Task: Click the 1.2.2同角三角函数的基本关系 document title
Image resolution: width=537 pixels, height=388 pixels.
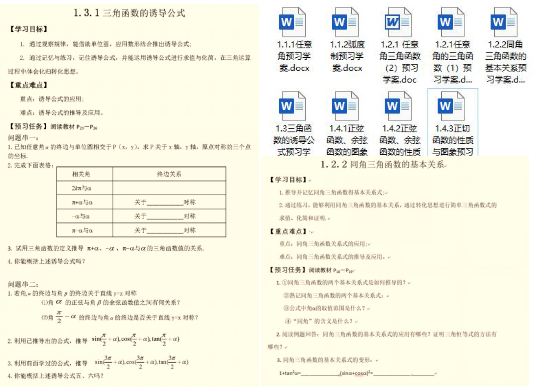Action: 383,164
